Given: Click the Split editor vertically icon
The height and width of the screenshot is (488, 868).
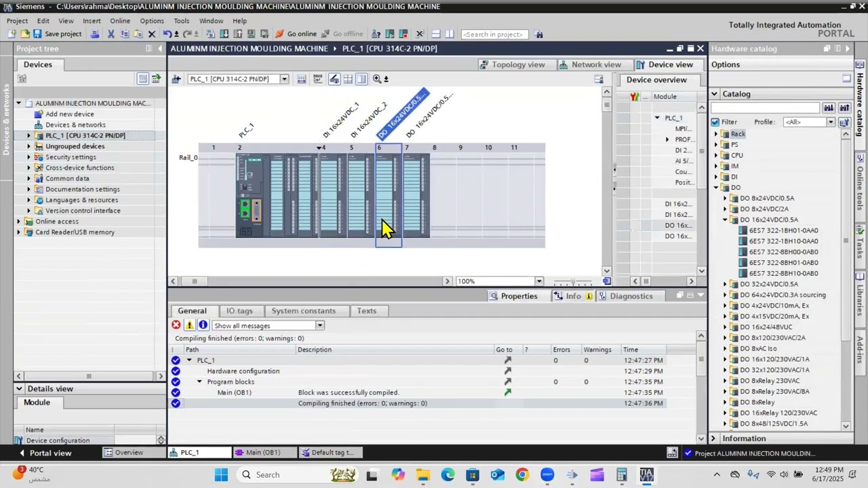Looking at the screenshot, I should (x=449, y=34).
